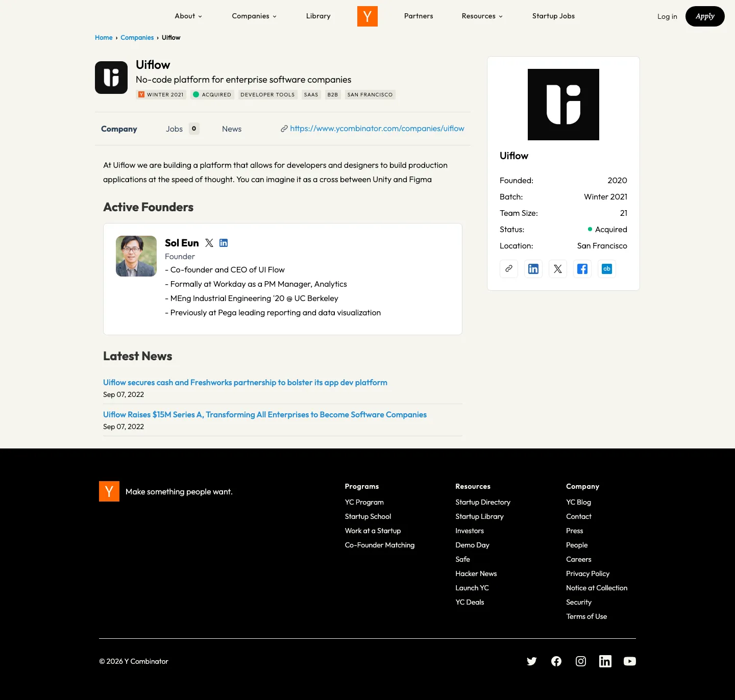Click the B2B tag

coord(333,94)
